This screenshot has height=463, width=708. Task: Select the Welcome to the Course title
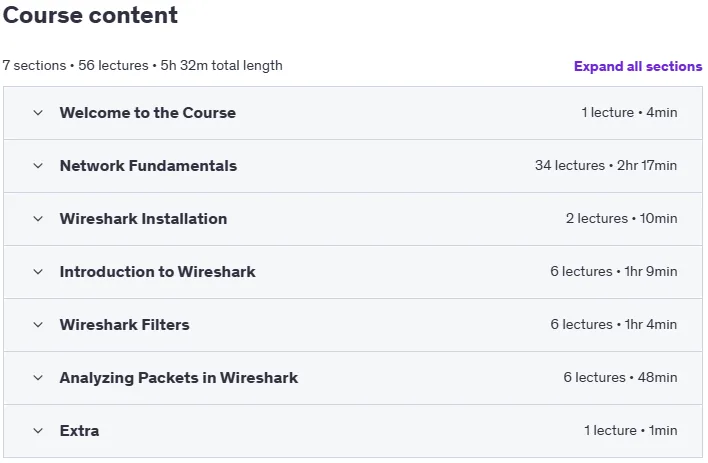[x=148, y=112]
